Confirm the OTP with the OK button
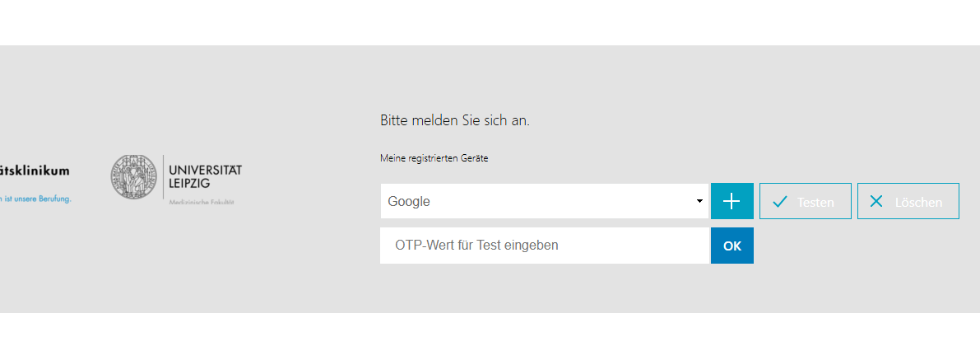 point(732,246)
